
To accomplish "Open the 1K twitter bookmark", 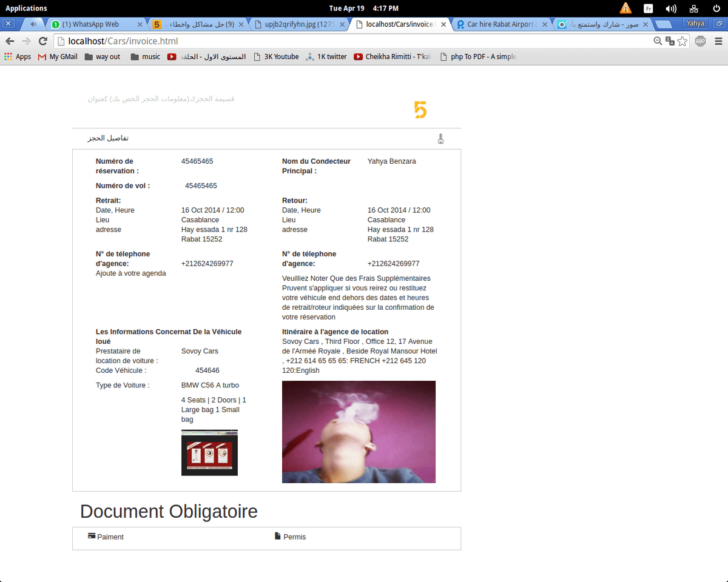I will (326, 56).
